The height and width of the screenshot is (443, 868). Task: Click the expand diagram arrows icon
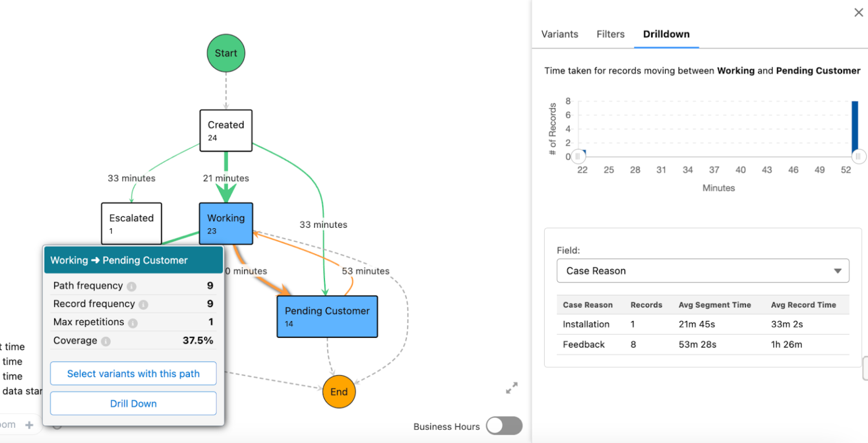(x=512, y=388)
